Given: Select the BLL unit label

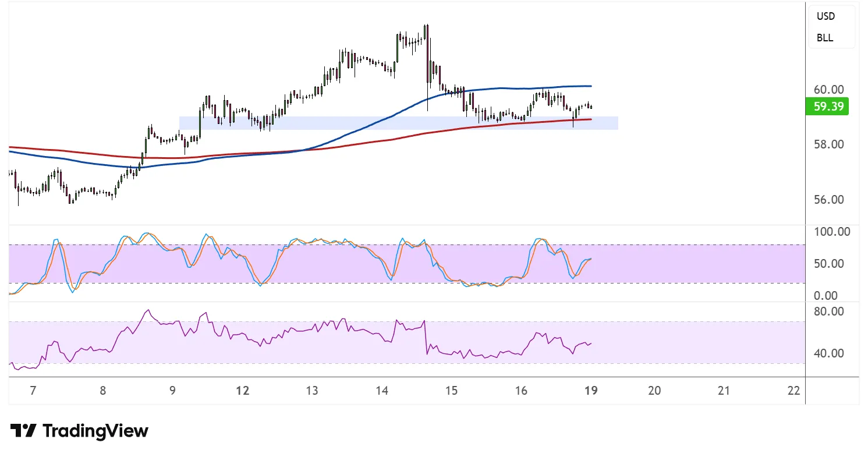Looking at the screenshot, I should (x=825, y=38).
